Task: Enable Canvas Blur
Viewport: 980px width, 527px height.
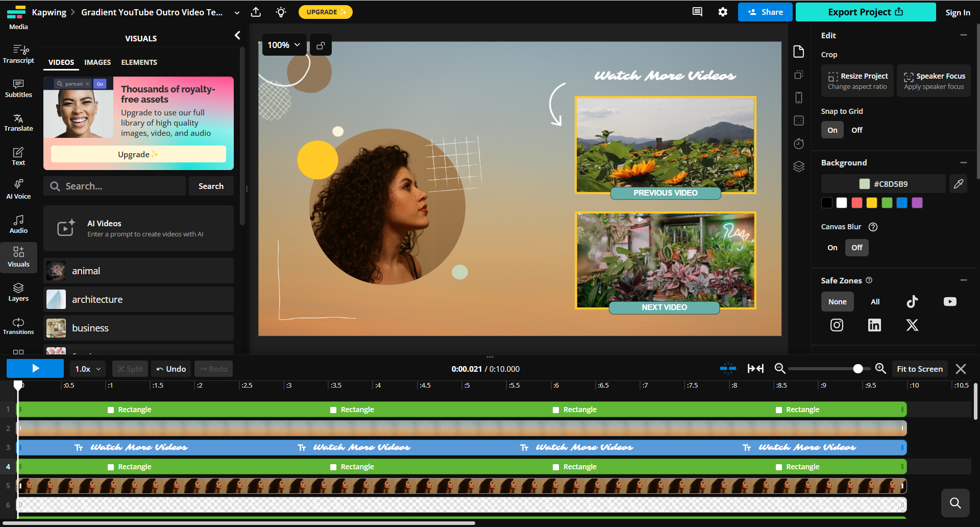Action: 832,248
